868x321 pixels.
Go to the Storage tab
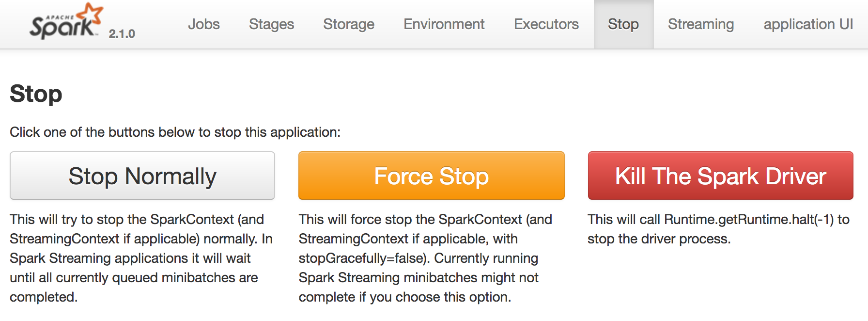349,24
